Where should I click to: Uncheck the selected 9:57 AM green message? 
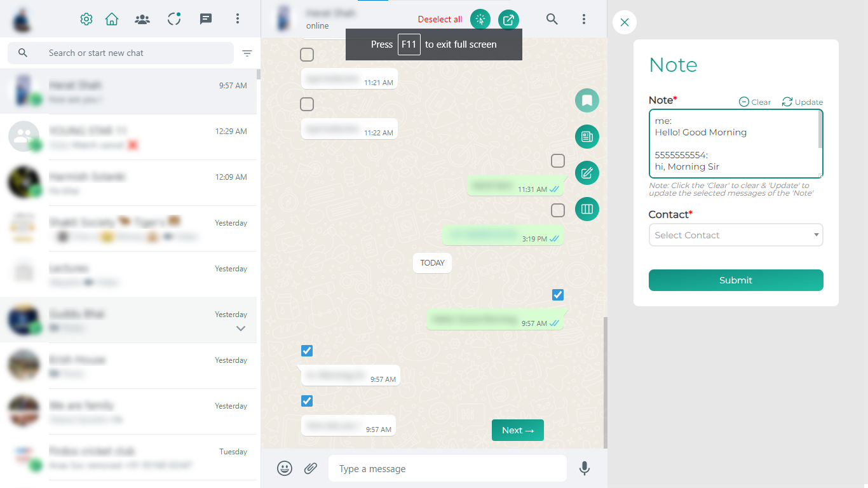[557, 294]
